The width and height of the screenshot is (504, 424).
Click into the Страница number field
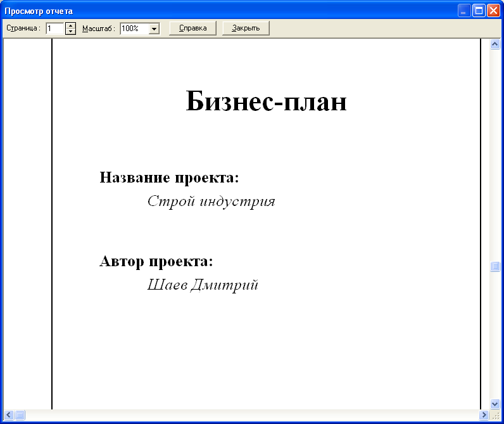[x=55, y=29]
